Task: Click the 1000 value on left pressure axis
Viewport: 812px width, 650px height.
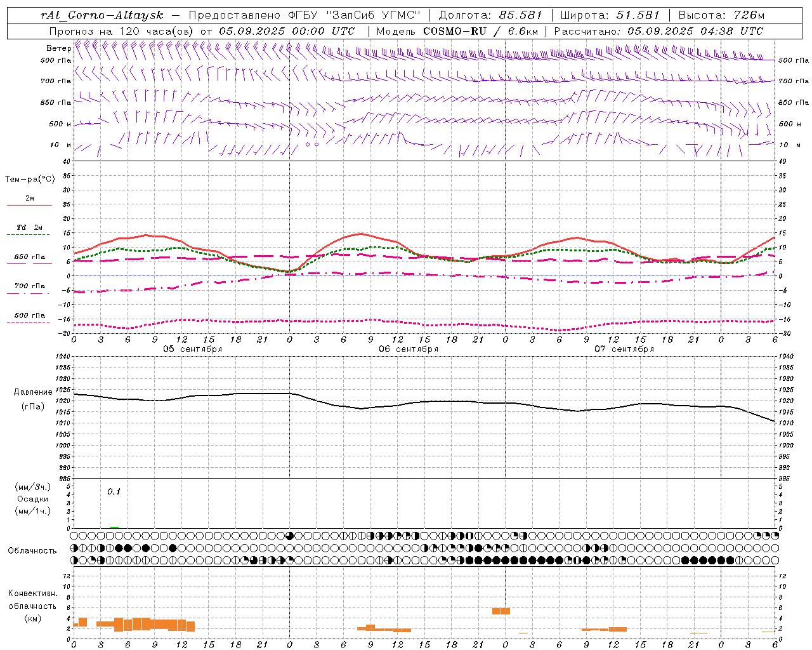Action: click(63, 446)
